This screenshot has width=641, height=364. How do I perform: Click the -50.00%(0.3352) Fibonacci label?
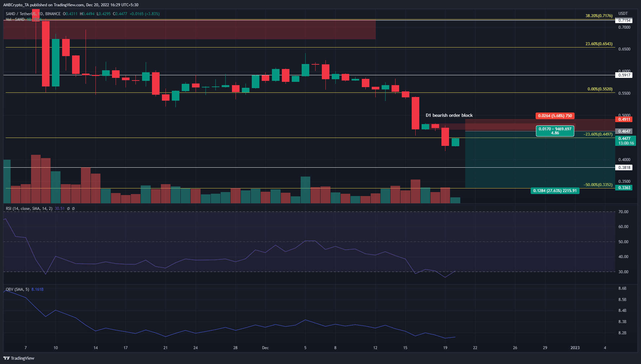point(598,185)
